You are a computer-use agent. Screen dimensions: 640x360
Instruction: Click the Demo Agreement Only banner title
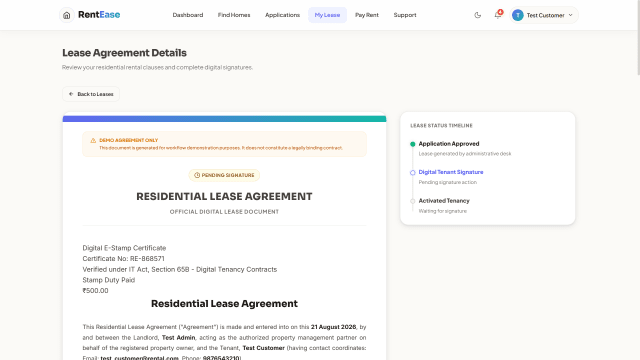pyautogui.click(x=129, y=140)
